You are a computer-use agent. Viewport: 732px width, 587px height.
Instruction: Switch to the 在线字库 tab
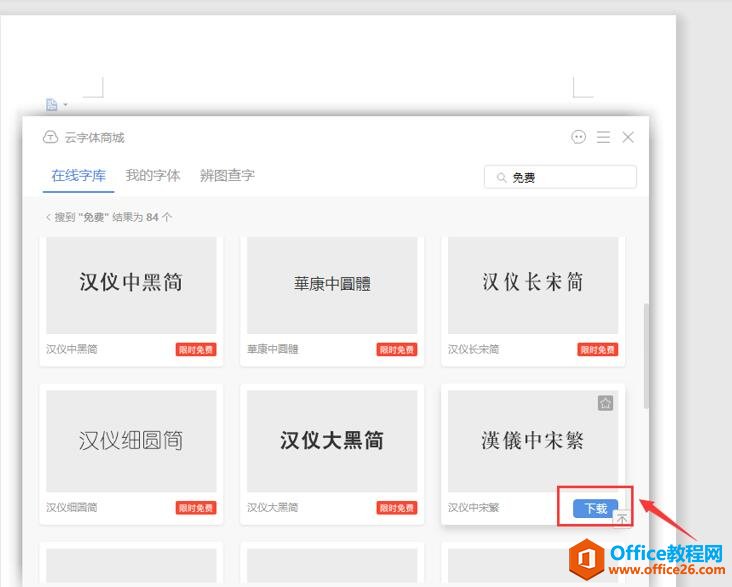78,176
